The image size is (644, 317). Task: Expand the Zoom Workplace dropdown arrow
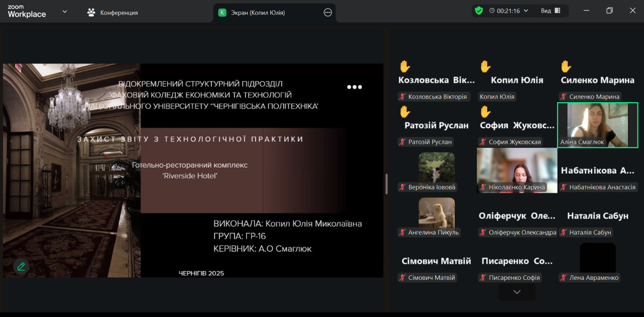click(64, 12)
